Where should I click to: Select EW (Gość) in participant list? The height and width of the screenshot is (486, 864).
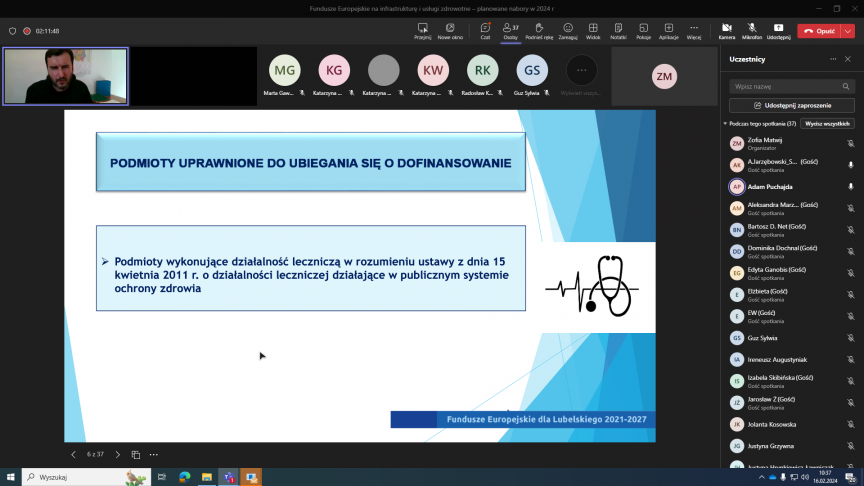click(x=791, y=316)
